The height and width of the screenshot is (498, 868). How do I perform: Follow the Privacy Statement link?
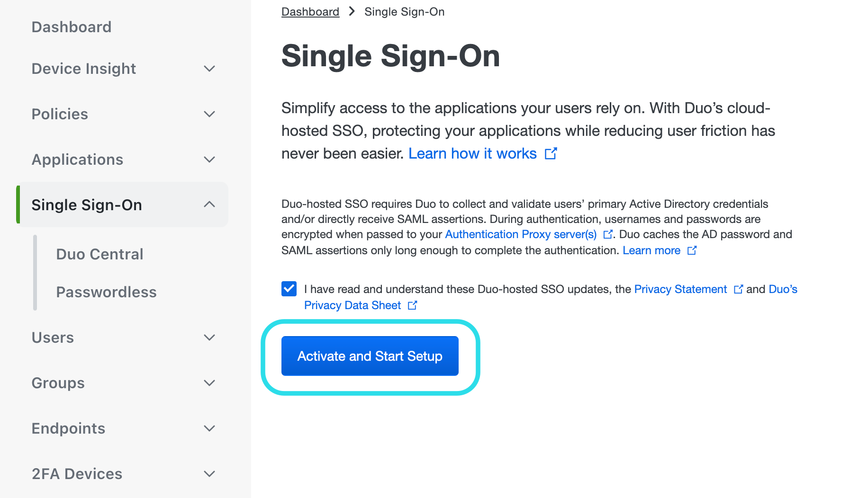680,289
